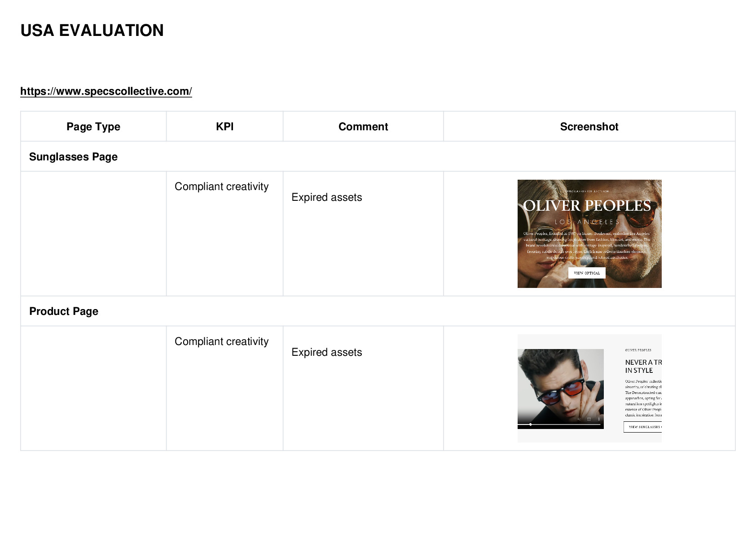Click the Page Type column header

(x=93, y=127)
